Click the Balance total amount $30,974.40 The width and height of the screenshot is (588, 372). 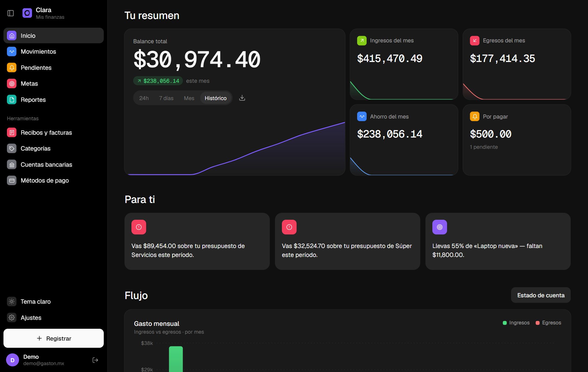[x=197, y=60]
